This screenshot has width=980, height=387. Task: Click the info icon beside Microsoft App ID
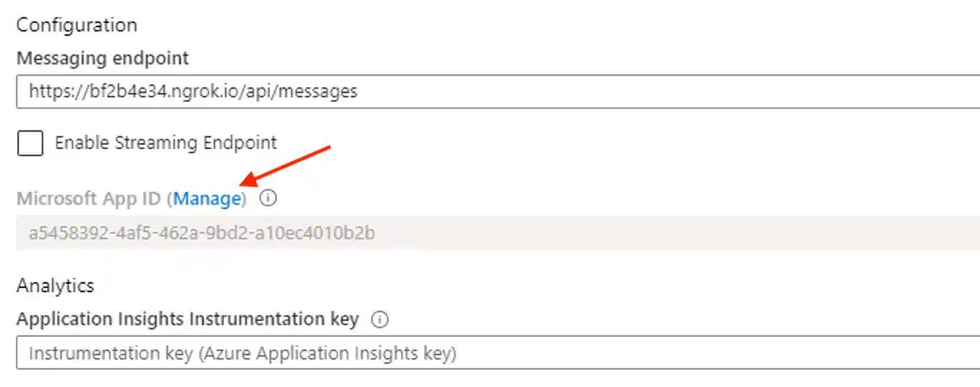(x=268, y=199)
